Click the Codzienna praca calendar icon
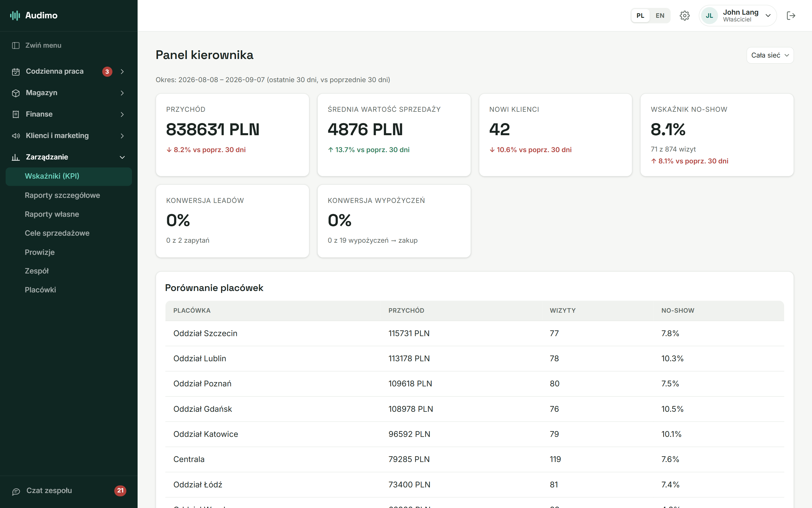 click(16, 72)
